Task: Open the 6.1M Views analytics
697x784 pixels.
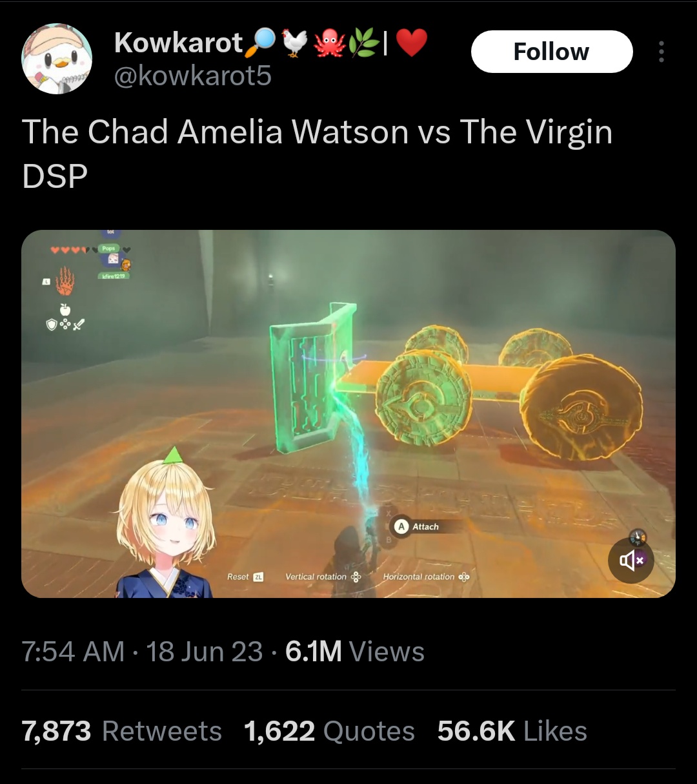Action: [355, 652]
